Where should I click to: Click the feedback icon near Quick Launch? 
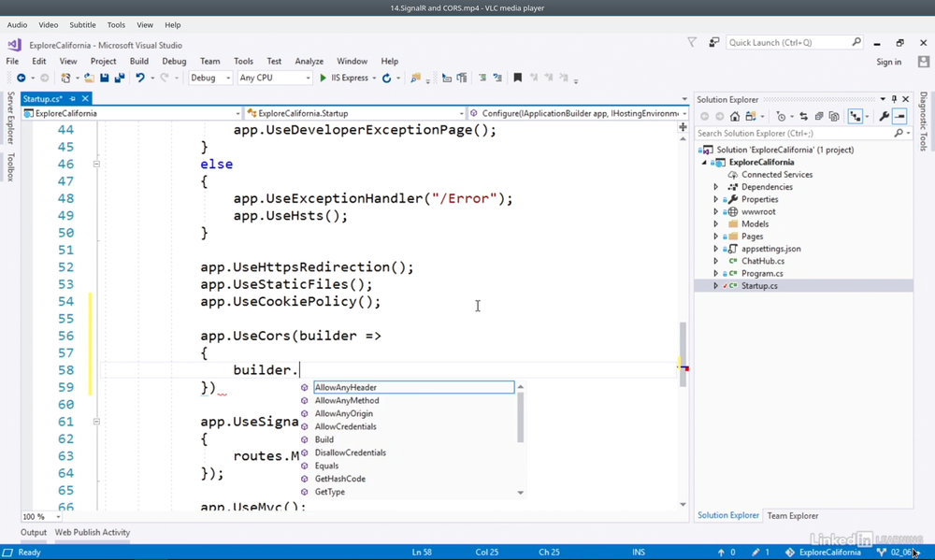point(713,42)
